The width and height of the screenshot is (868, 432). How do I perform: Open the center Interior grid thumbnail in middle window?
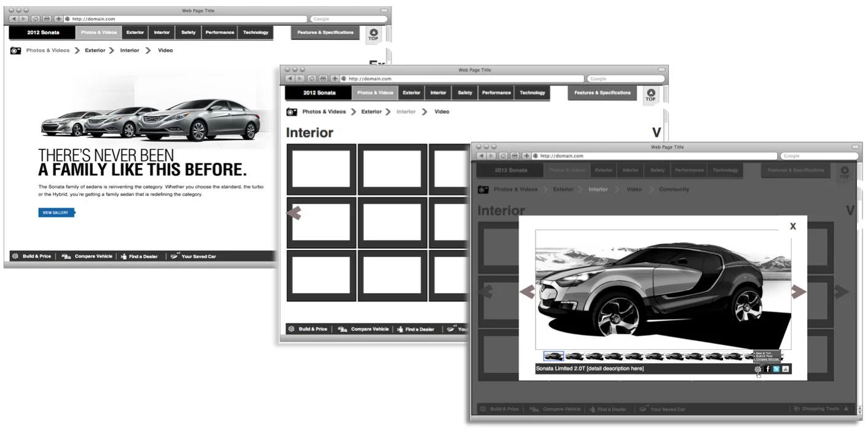(x=392, y=222)
